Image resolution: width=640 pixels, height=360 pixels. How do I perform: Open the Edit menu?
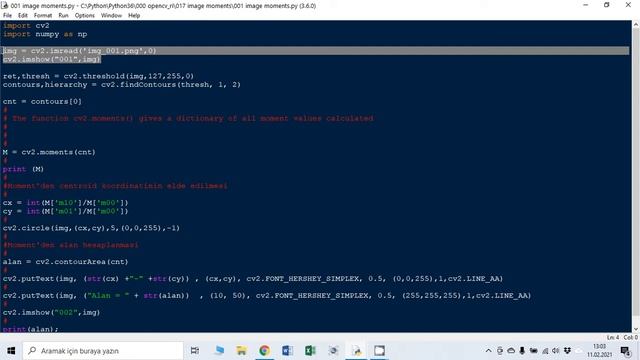tap(22, 16)
